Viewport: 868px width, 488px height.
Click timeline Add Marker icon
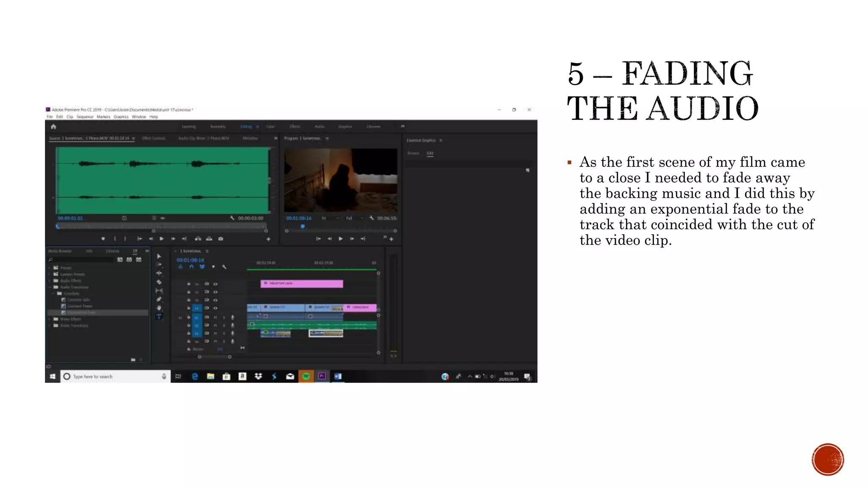[213, 267]
